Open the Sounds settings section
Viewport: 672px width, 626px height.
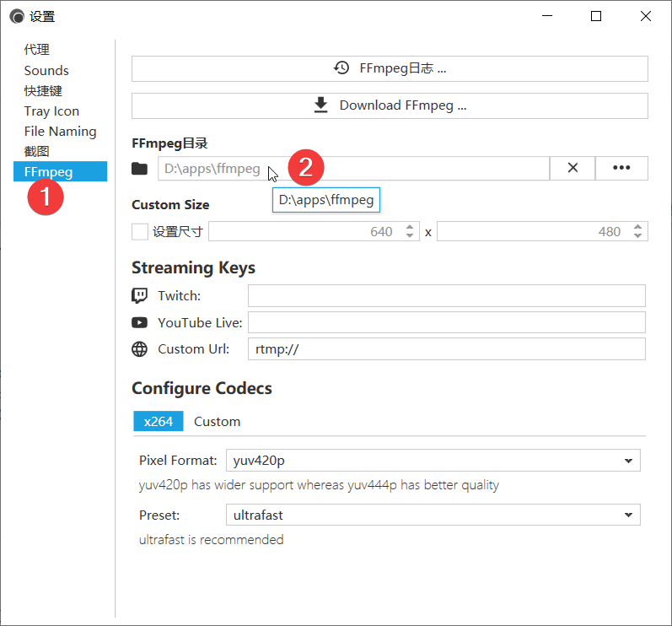coord(46,71)
